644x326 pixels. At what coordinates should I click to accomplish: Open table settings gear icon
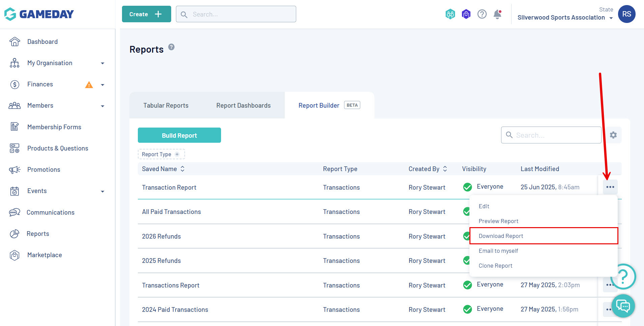613,135
